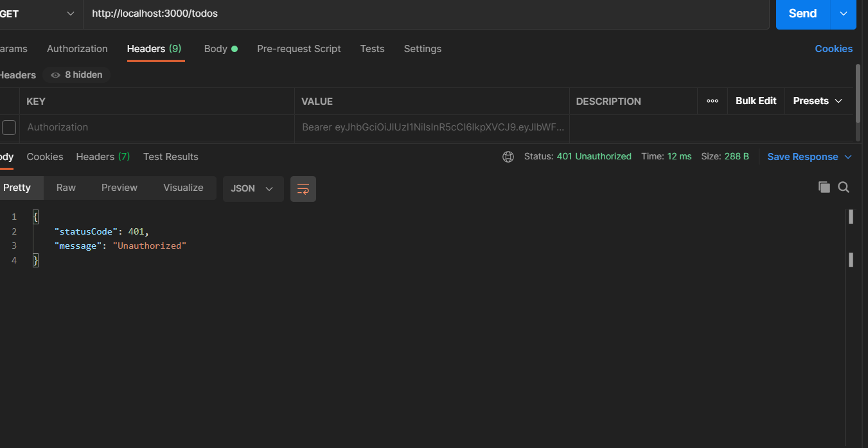Show the 8 hidden request headers
The height and width of the screenshot is (448, 868).
pos(76,75)
